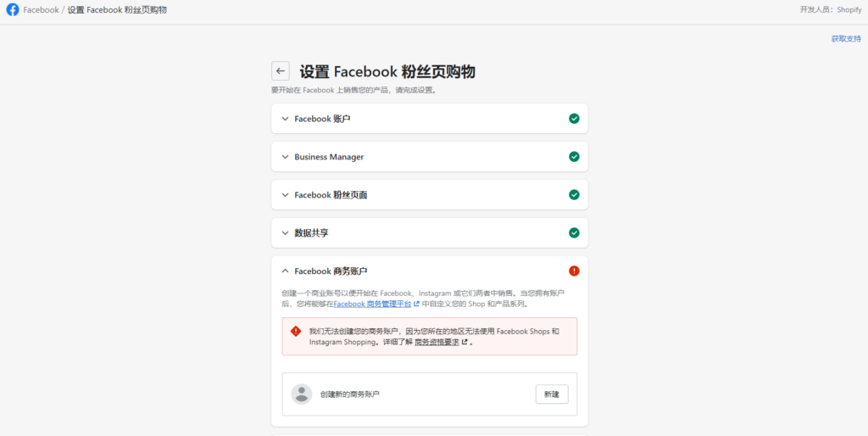Click the 新建 button
The width and height of the screenshot is (868, 436).
click(552, 394)
